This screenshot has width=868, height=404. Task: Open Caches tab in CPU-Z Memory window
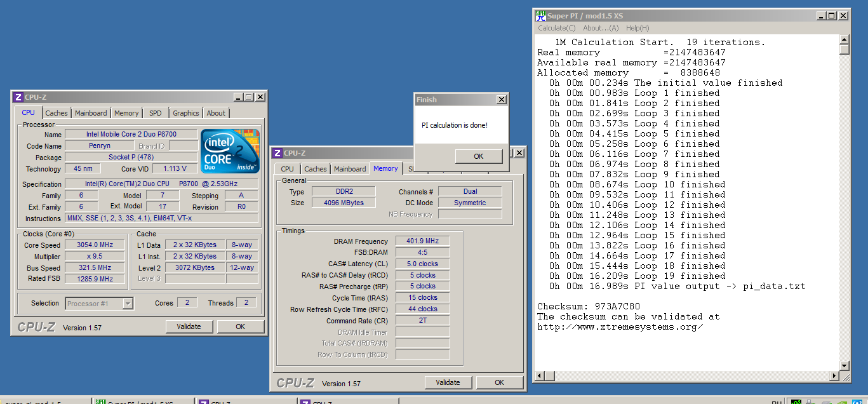[x=316, y=169]
